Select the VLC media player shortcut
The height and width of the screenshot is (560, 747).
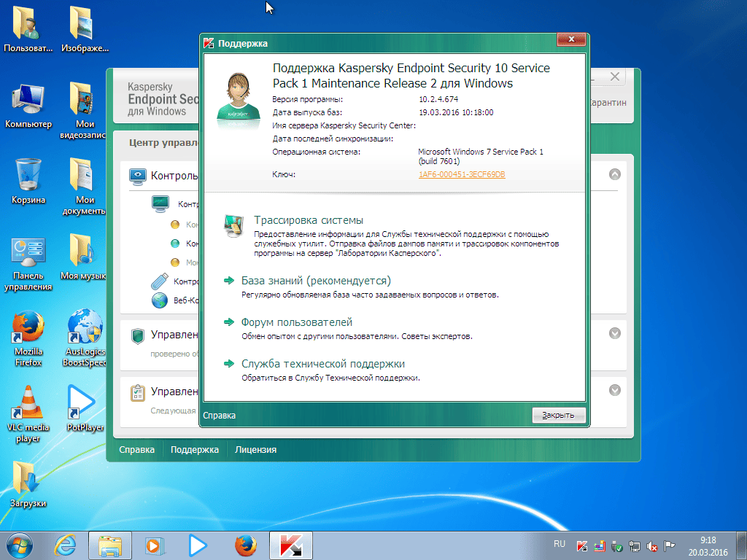pyautogui.click(x=28, y=414)
